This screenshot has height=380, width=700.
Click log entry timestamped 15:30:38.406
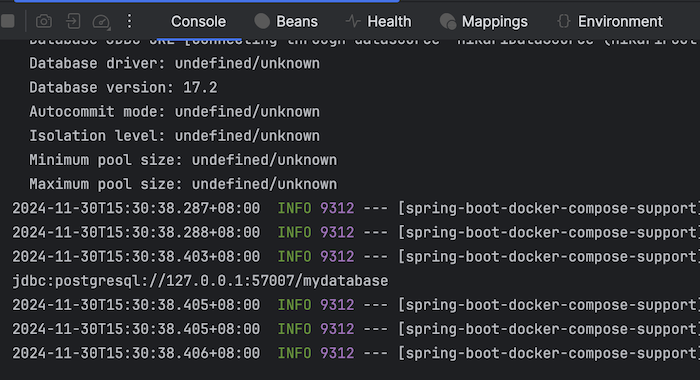356,353
